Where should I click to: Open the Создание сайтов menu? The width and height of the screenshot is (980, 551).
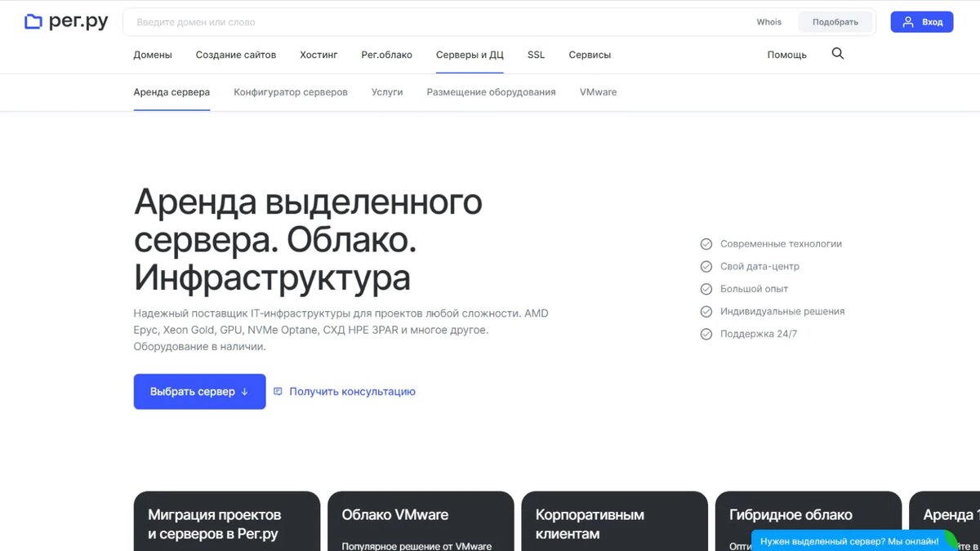click(236, 55)
